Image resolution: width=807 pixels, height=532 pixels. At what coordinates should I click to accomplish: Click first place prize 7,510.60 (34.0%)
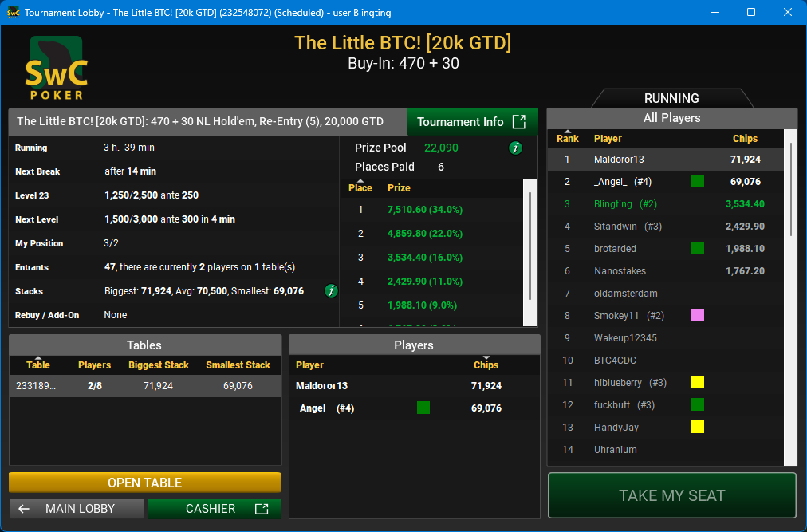tap(424, 210)
